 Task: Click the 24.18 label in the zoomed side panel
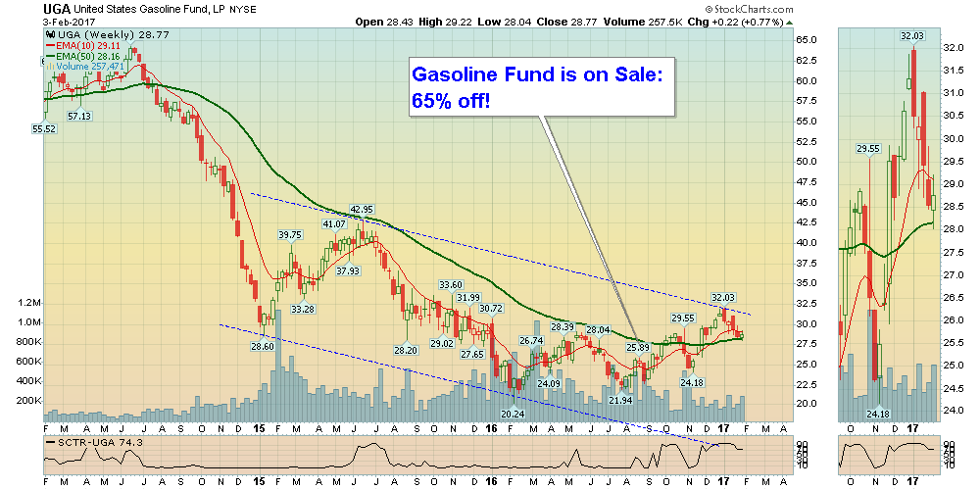878,414
